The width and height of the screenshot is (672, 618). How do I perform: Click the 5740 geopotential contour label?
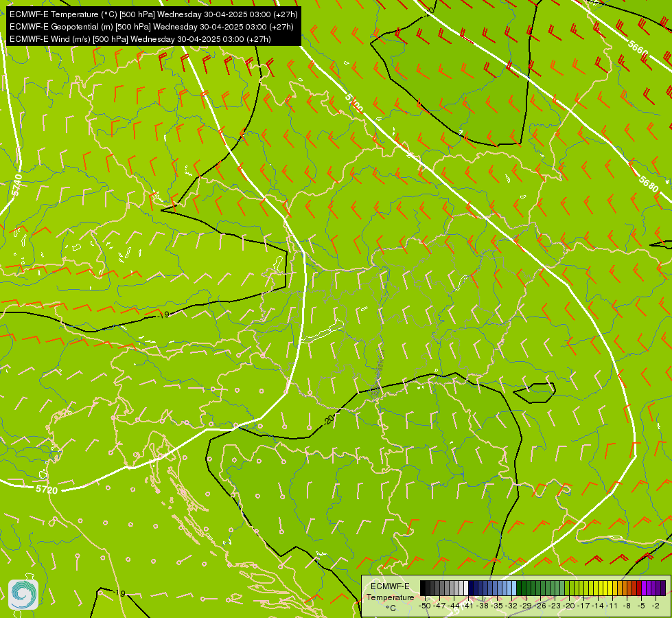[17, 185]
